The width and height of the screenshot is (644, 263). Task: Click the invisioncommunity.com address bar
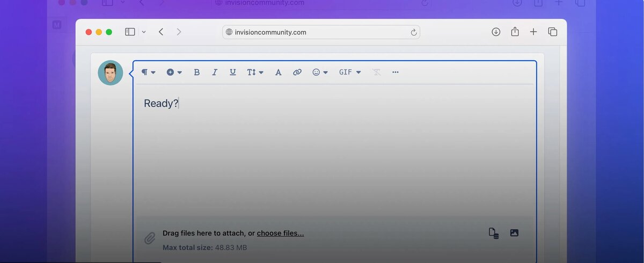[321, 32]
